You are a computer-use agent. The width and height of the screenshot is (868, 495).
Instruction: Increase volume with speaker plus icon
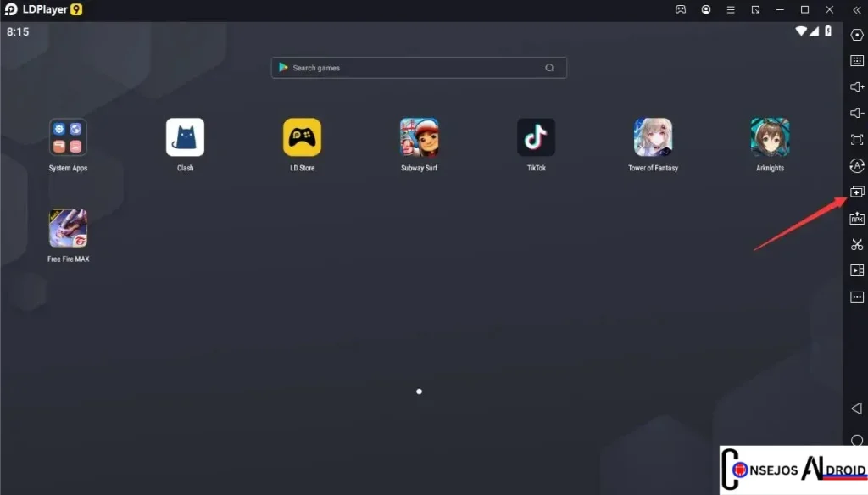pos(856,87)
